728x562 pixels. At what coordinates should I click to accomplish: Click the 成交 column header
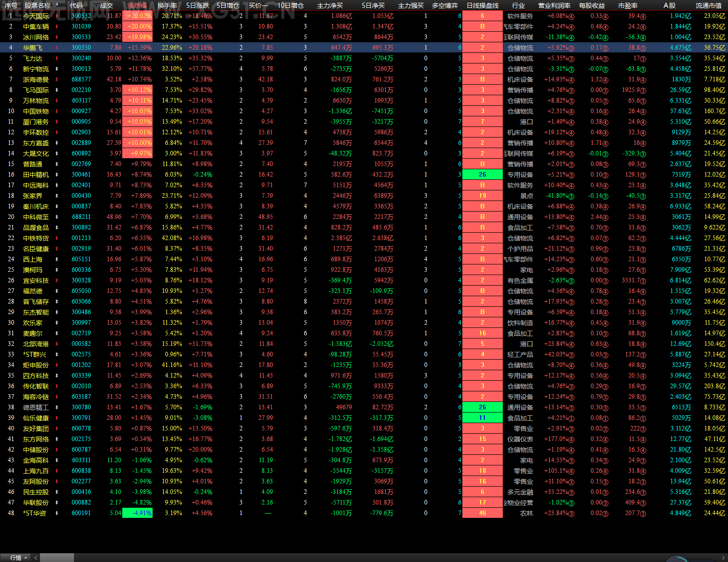coord(107,6)
